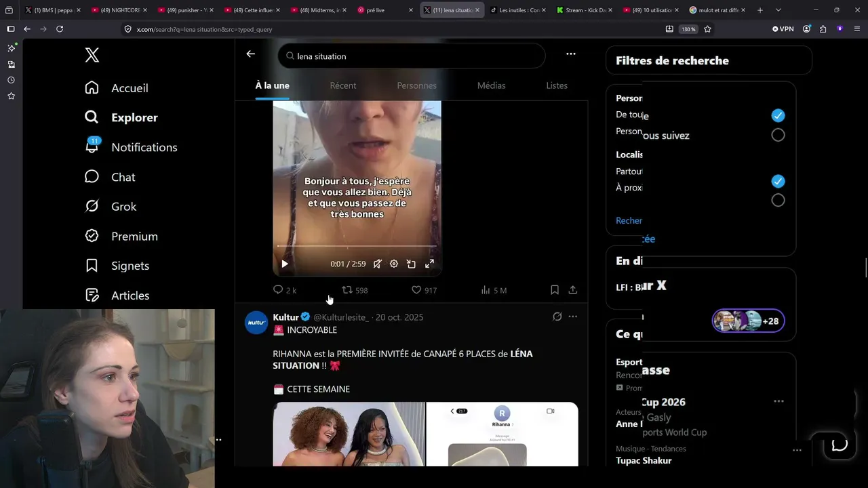The height and width of the screenshot is (488, 868).
Task: Switch to the 'pré live' browser tab
Action: (385, 10)
